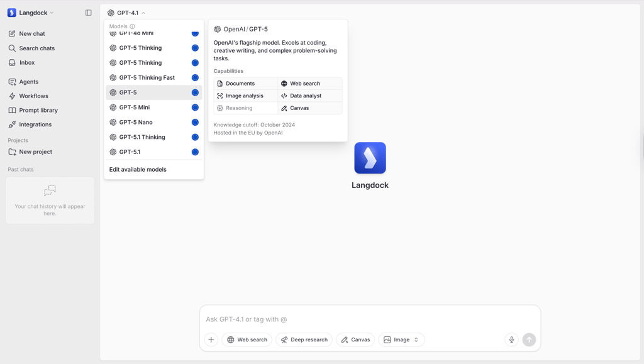Viewport: 644px width, 364px height.
Task: Expand the Image options up-down arrows
Action: [x=416, y=339]
